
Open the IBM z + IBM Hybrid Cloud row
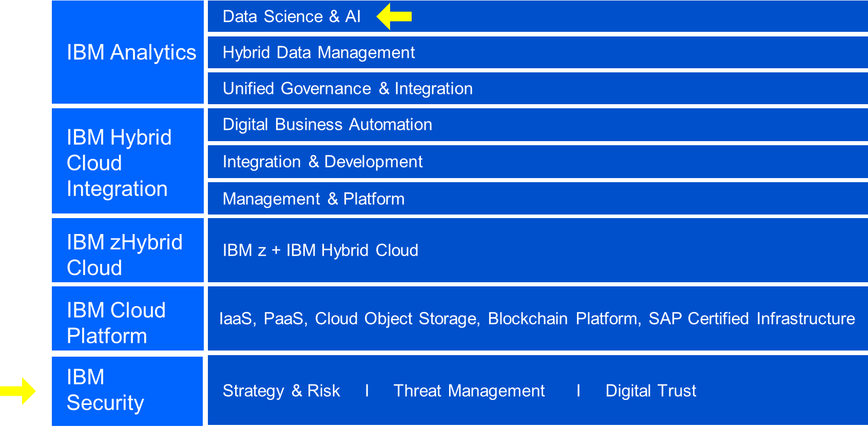point(537,250)
